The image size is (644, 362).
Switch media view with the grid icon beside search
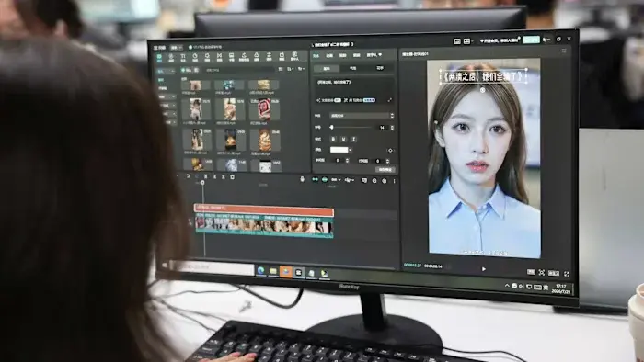coord(281,69)
